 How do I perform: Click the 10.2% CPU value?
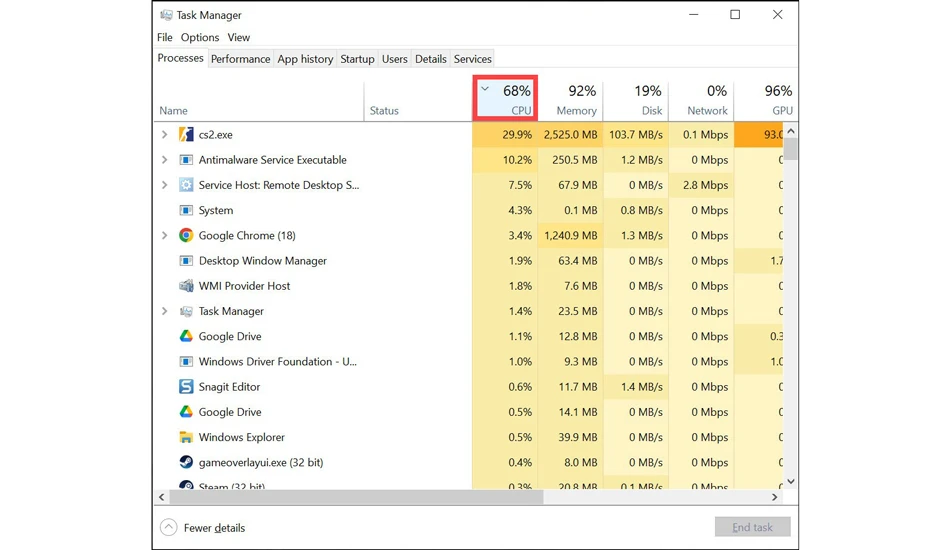click(517, 160)
